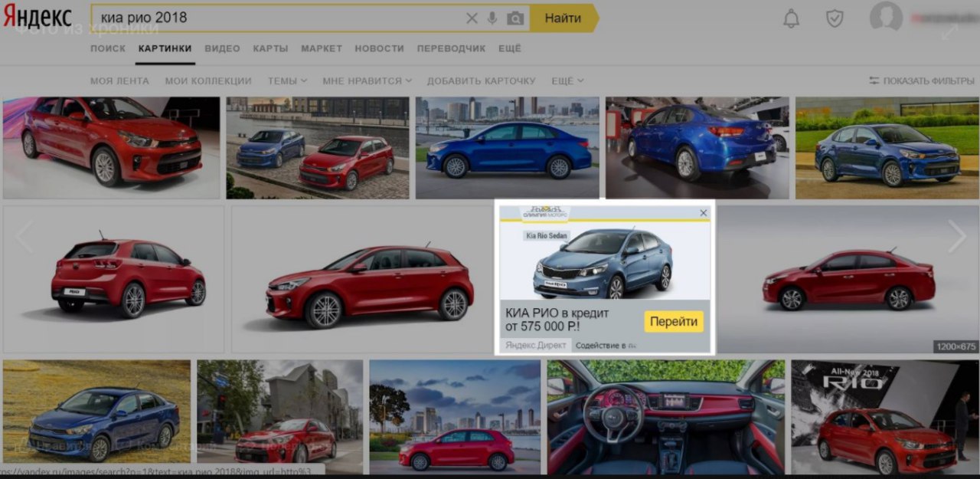Click the Яндекс logo

[x=37, y=17]
